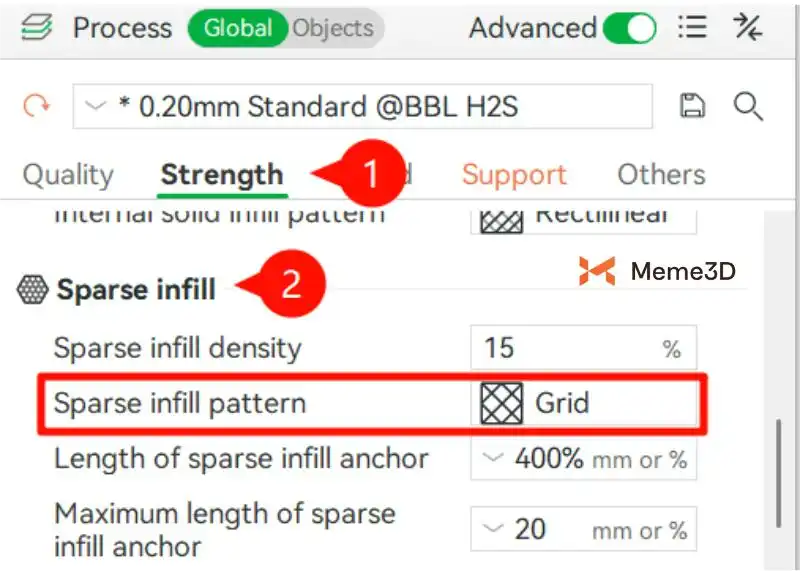
Task: Click the compare presets icon
Action: coord(747,27)
